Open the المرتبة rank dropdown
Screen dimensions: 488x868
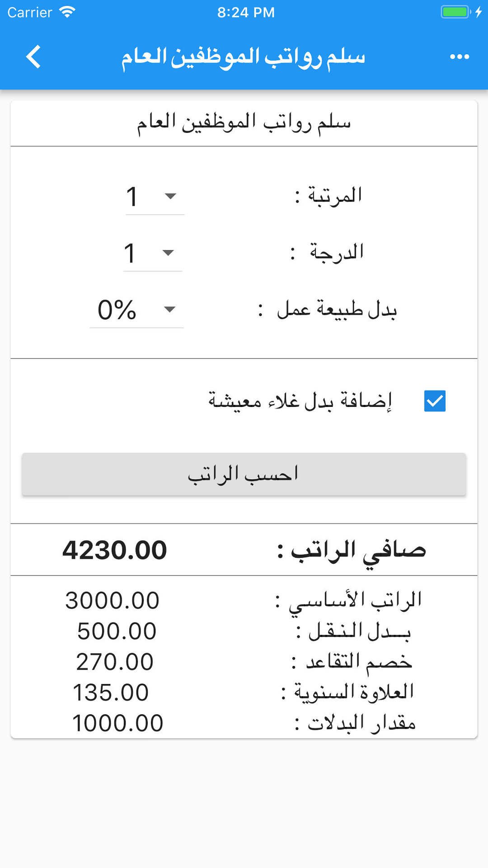155,197
